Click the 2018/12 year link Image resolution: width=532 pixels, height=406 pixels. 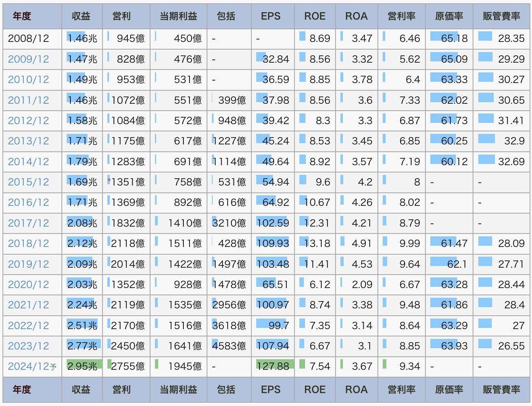click(x=28, y=244)
